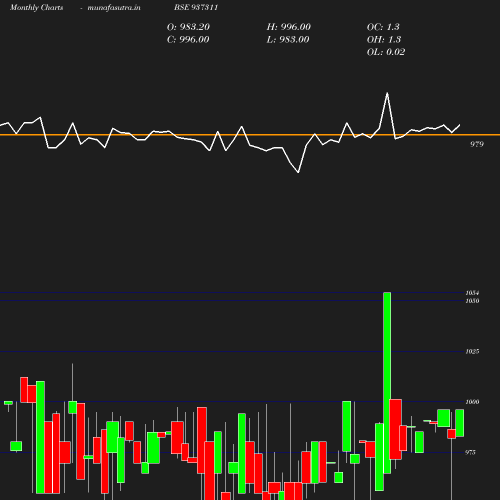
Task: Click the open value 'O: 983.20'
Action: (188, 27)
